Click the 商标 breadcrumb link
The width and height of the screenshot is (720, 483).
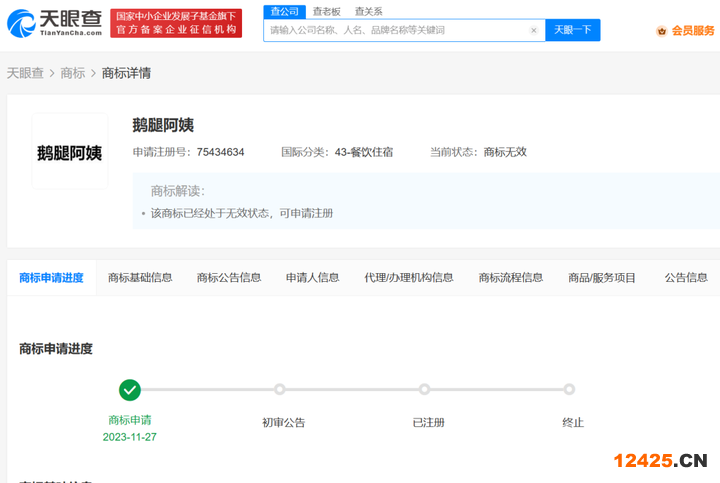(x=72, y=73)
